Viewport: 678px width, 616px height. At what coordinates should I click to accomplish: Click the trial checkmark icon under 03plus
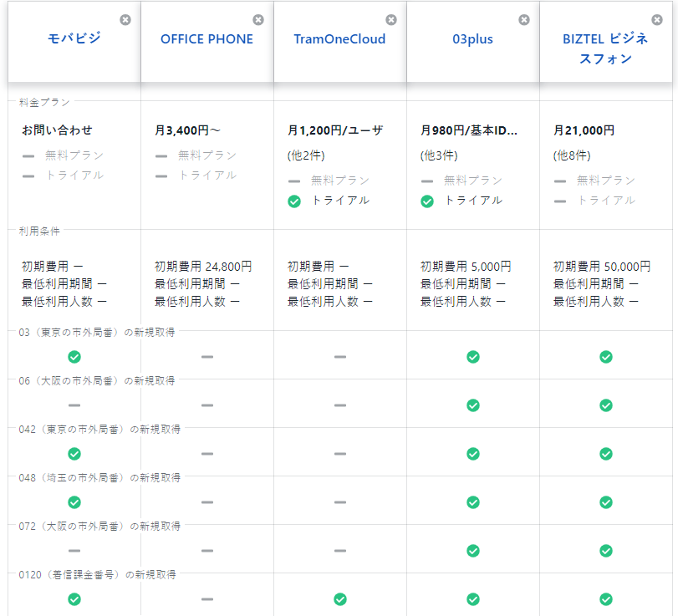point(427,201)
